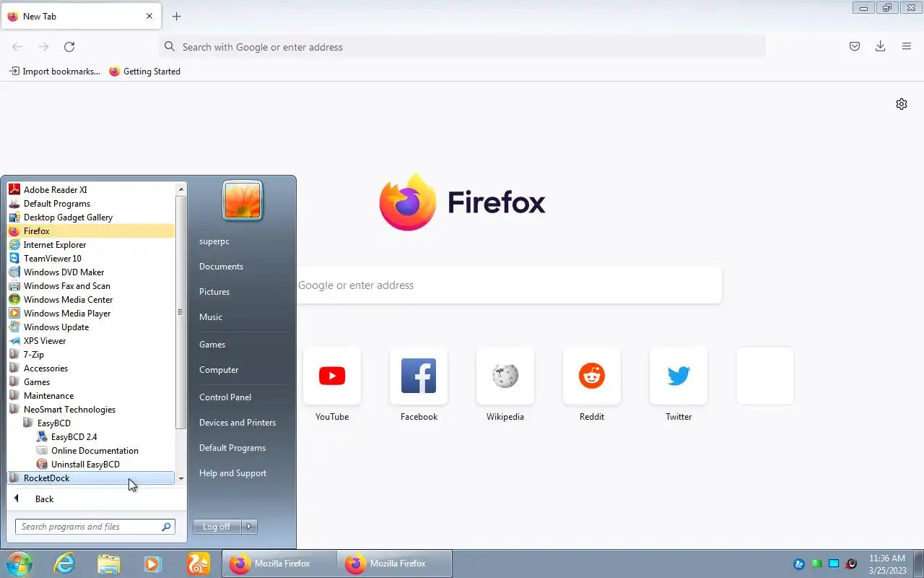Open Windows Update
Viewport: 924px width, 578px height.
click(91, 327)
